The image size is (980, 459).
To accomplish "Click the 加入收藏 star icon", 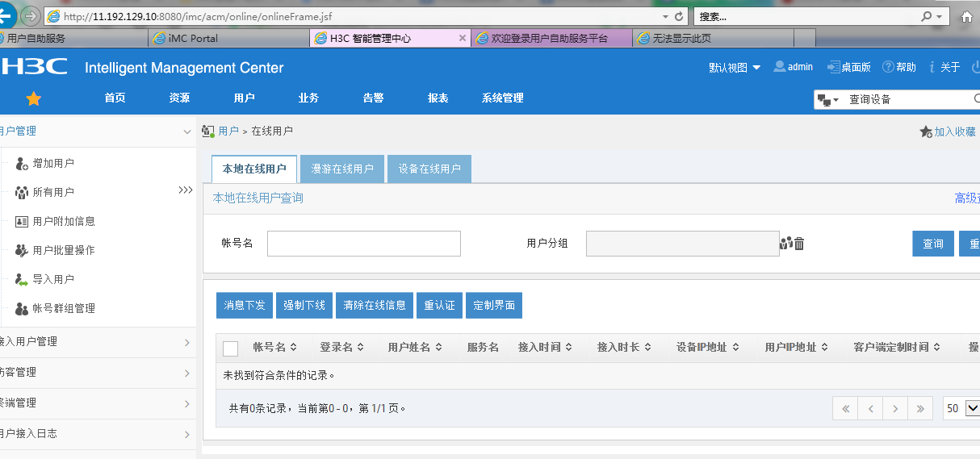I will (x=926, y=131).
